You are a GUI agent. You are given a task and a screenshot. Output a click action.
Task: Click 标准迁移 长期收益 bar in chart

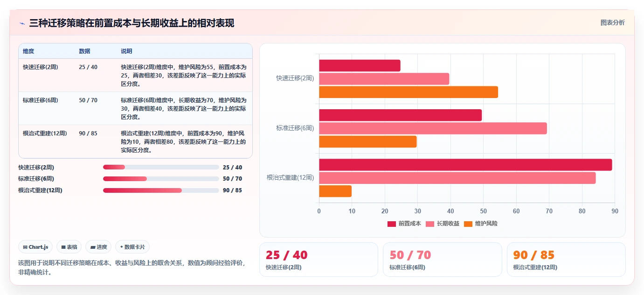[x=433, y=128]
